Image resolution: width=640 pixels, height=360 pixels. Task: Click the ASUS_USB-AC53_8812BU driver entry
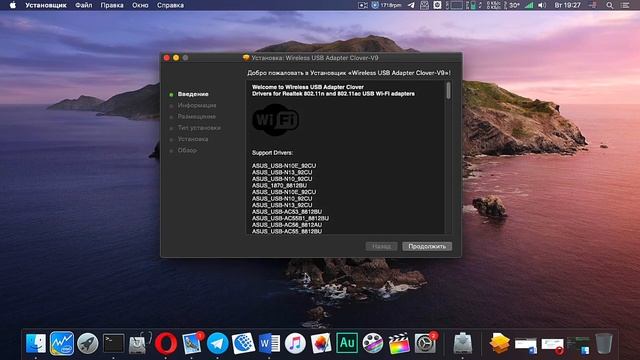(287, 211)
